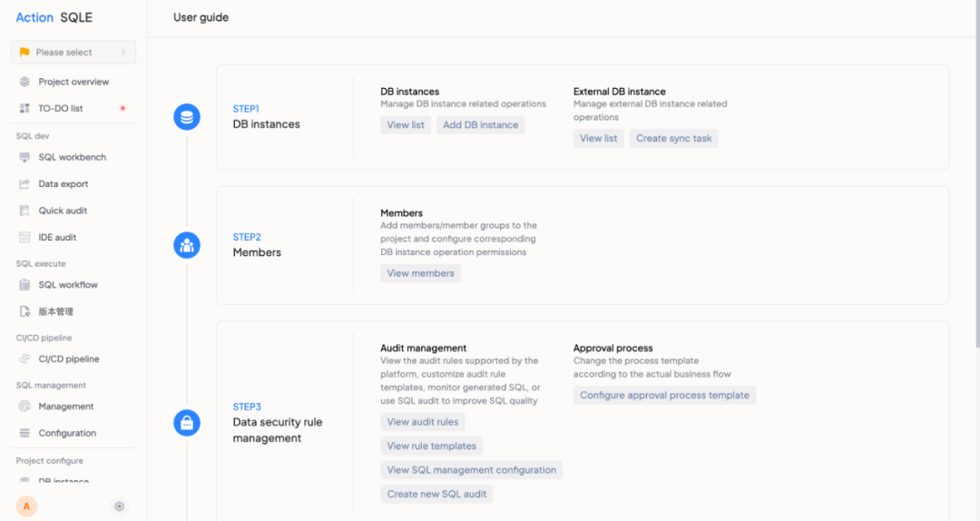Image resolution: width=980 pixels, height=521 pixels.
Task: Open the SQL workbench icon in sidebar
Action: click(24, 157)
